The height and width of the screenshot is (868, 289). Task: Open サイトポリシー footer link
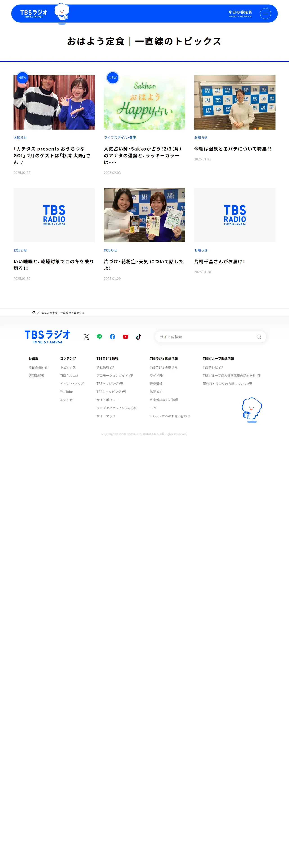point(107,400)
